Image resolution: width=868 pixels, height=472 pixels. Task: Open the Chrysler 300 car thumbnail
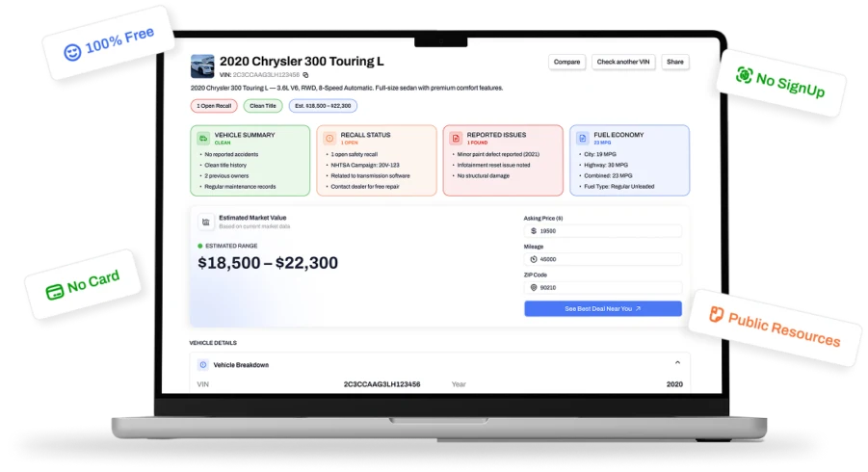click(x=202, y=66)
